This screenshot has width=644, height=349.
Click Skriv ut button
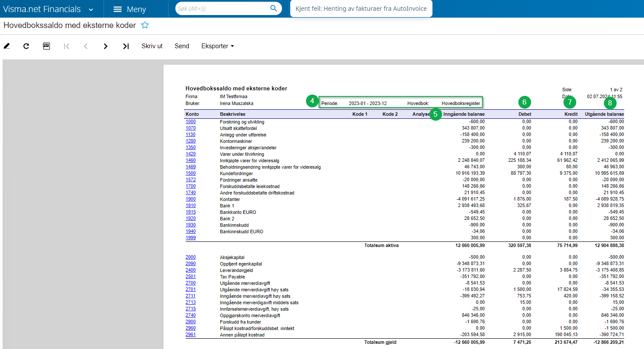[152, 46]
